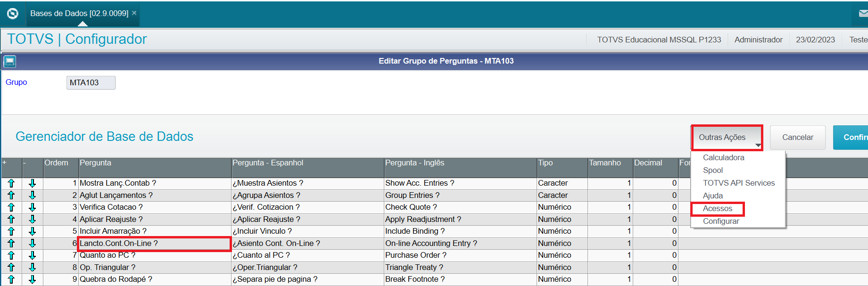Image resolution: width=868 pixels, height=286 pixels.
Task: Click the On-line Accounting Entry ? cell
Action: click(460, 243)
